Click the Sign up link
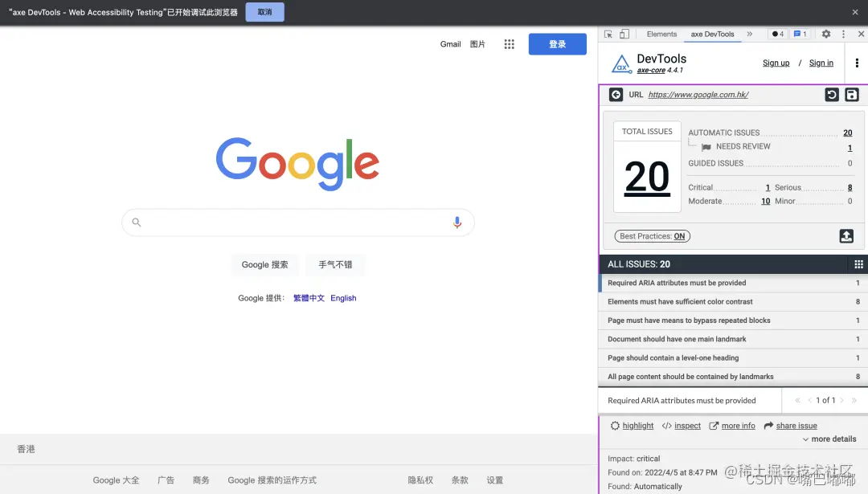Viewport: 868px width, 494px height. tap(776, 63)
